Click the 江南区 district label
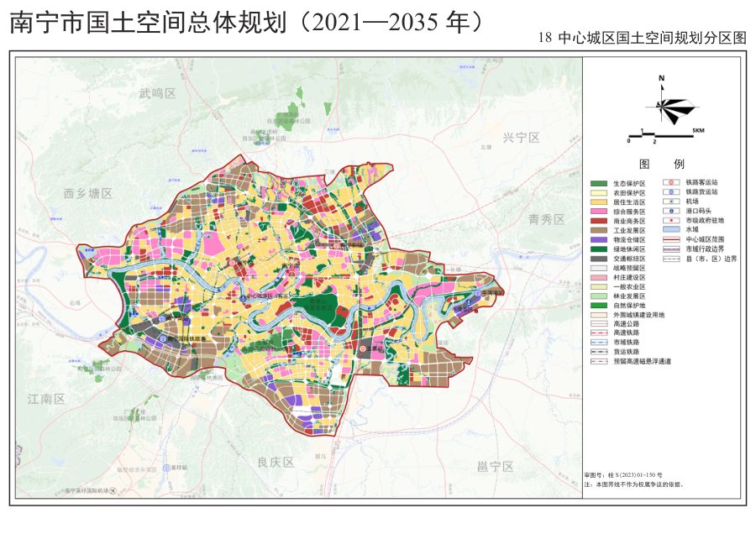 coord(46,399)
